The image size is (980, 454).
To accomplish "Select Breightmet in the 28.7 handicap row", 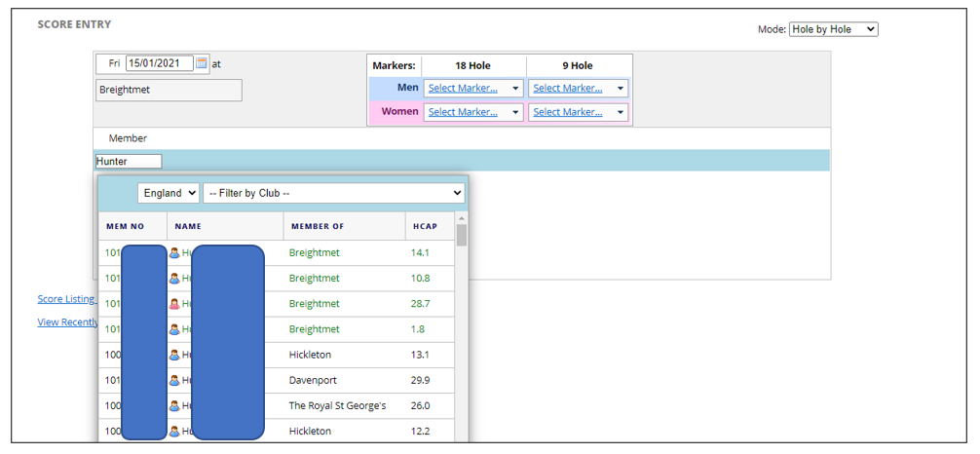I will click(315, 303).
